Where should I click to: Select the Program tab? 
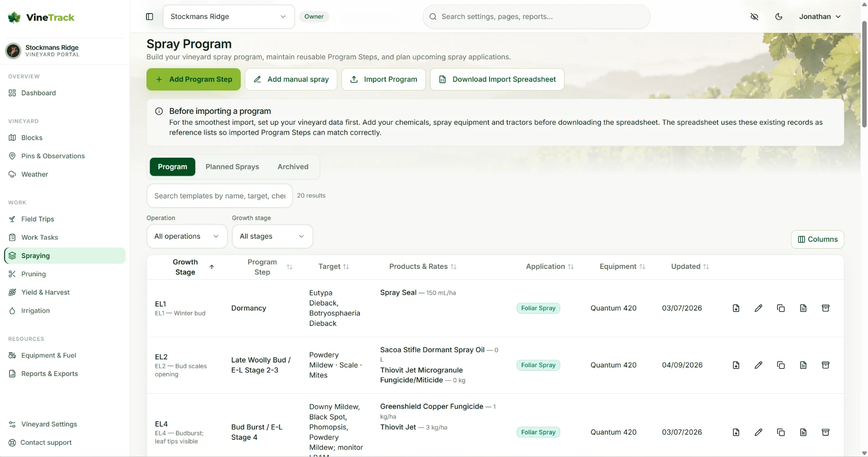(x=173, y=167)
